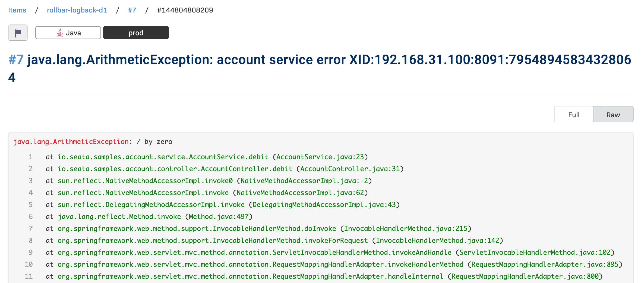Viewport: 644px width, 283px height.
Task: Click the NativeMethodAccessorImpl.invoke0 frame
Action: pos(145,181)
